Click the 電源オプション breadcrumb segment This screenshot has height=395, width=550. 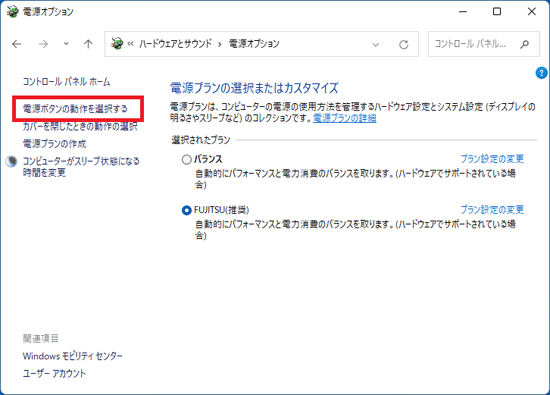pyautogui.click(x=254, y=44)
